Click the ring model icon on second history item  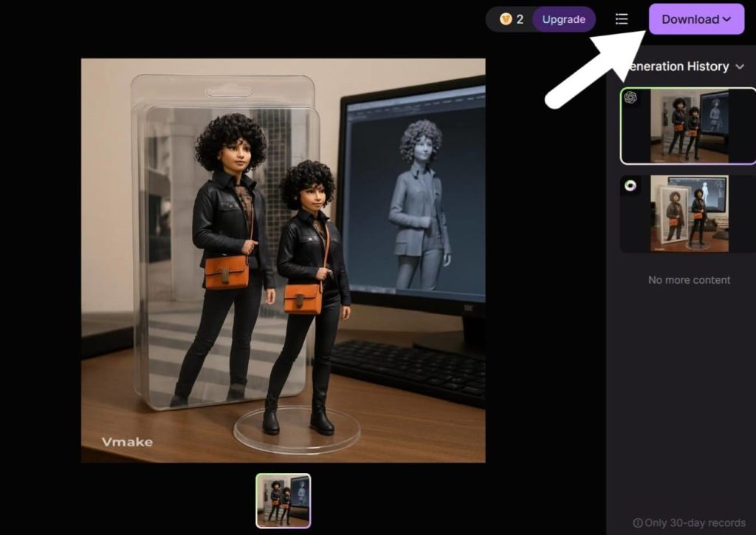click(x=630, y=186)
